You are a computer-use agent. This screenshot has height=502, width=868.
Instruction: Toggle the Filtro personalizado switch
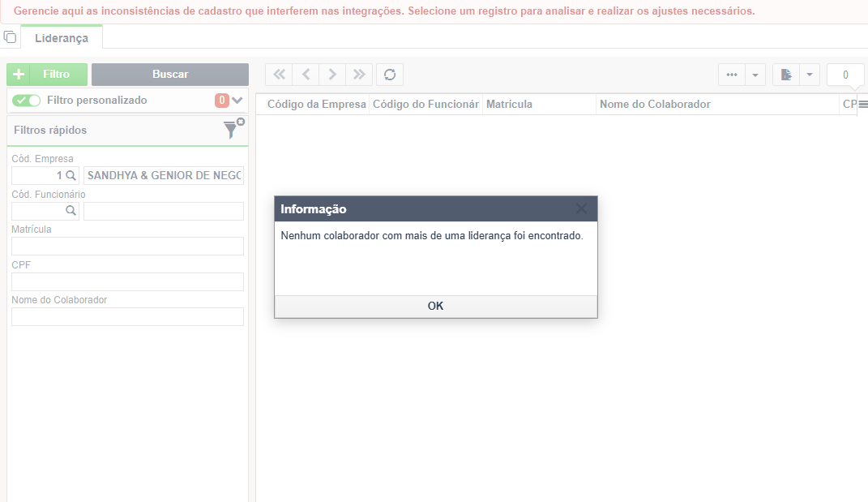click(27, 101)
